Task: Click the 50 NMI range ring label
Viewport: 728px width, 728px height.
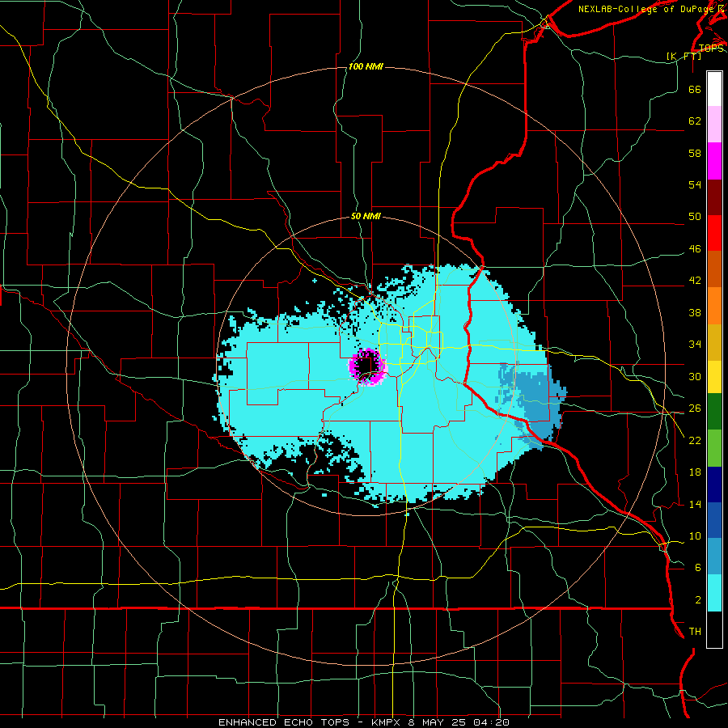Action: (x=366, y=216)
